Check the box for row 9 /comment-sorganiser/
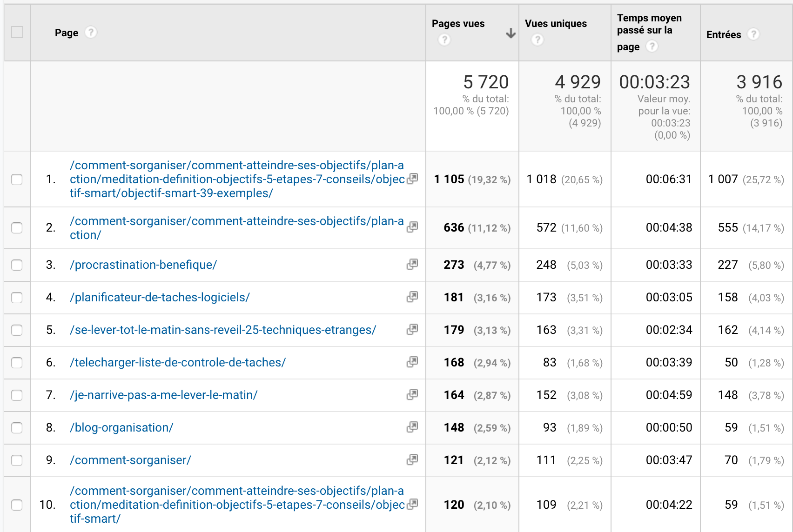 coord(17,460)
